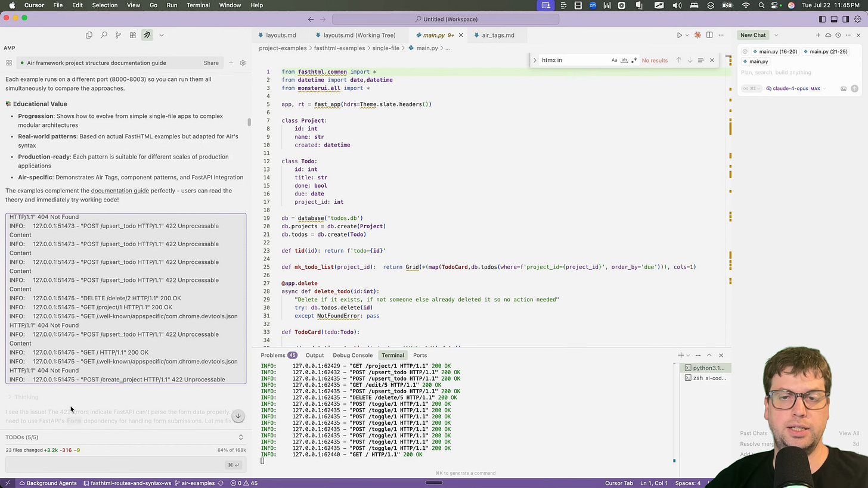Expand the Thinking disclosure

[x=23, y=397]
